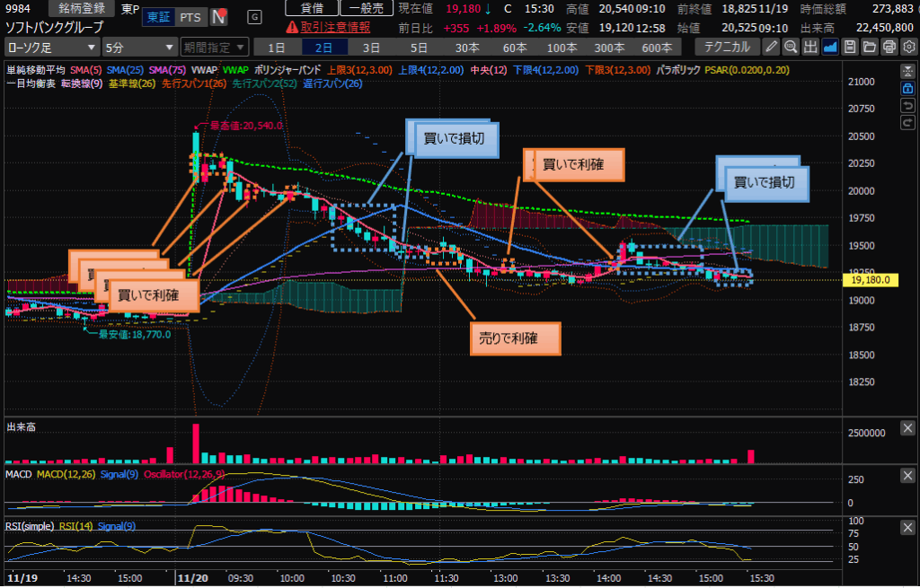
Task: Toggle the volume (出) display icon
Action: [x=809, y=46]
